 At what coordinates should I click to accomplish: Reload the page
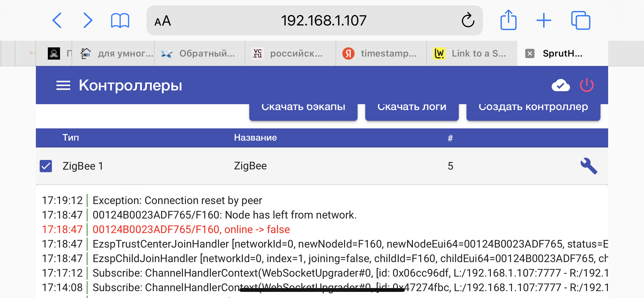[x=468, y=20]
